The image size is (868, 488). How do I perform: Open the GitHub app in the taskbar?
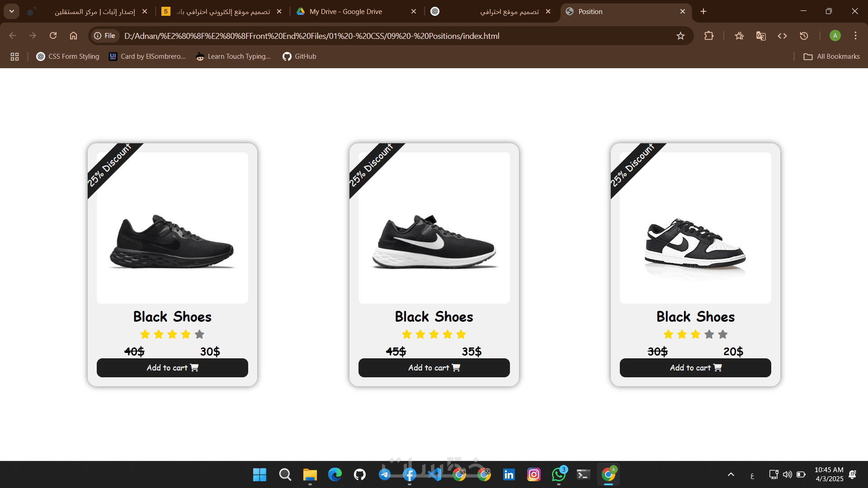(x=359, y=474)
